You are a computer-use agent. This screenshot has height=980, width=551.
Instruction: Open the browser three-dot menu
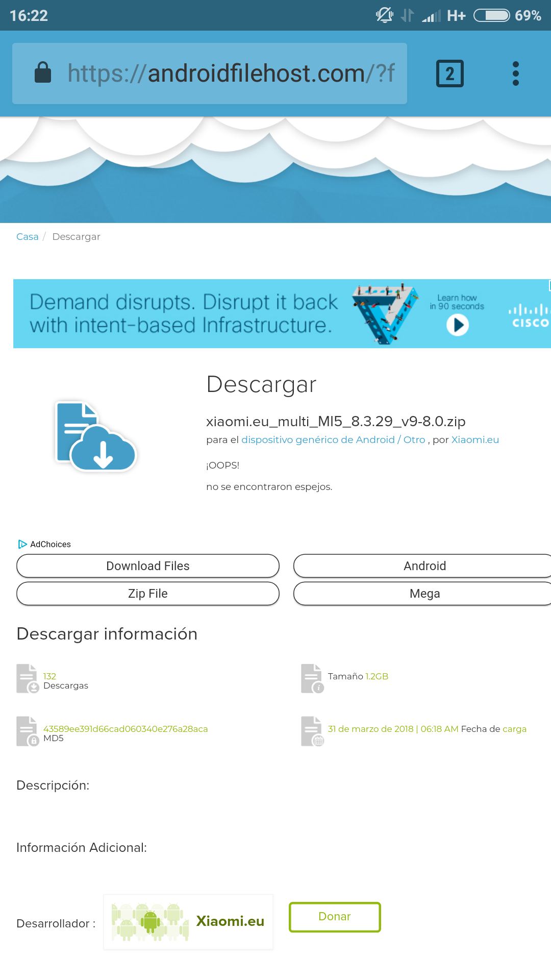click(x=516, y=73)
